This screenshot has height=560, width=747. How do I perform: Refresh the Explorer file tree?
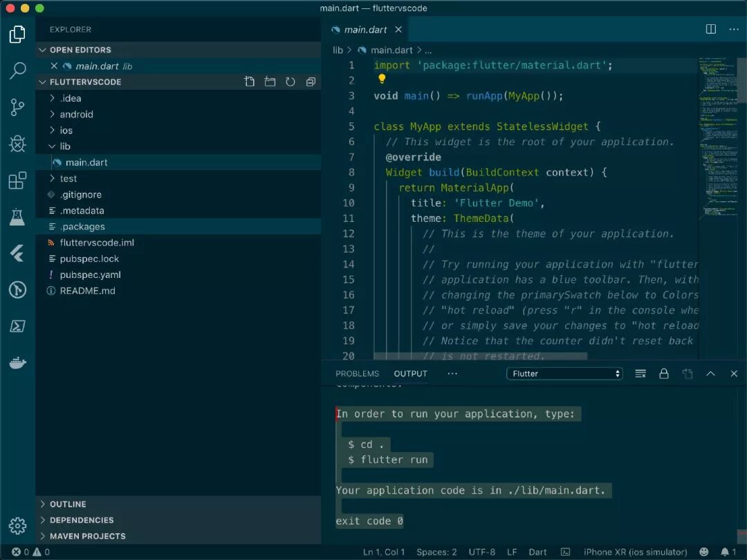(x=290, y=82)
